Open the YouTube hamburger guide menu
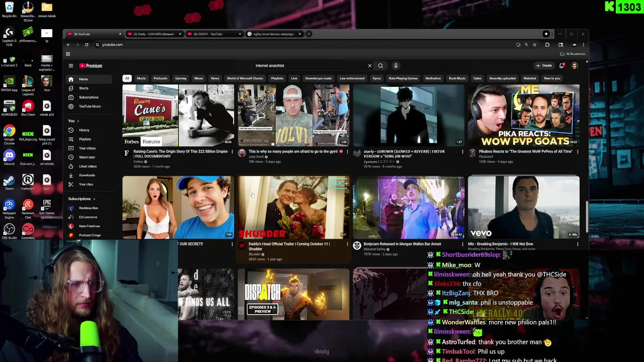This screenshot has width=644, height=362. (x=71, y=66)
